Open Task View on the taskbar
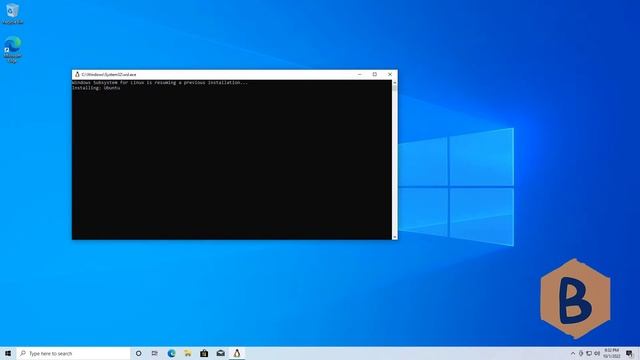Image resolution: width=640 pixels, height=360 pixels. coord(155,353)
